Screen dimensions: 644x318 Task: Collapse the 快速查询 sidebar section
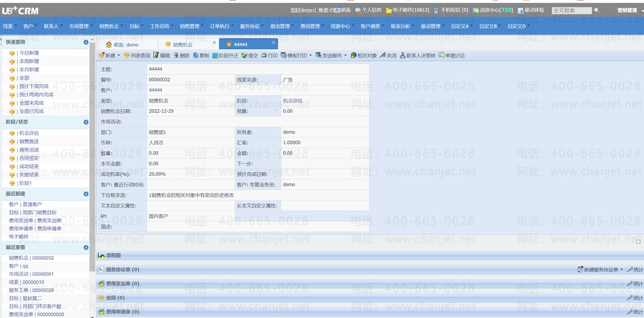86,42
